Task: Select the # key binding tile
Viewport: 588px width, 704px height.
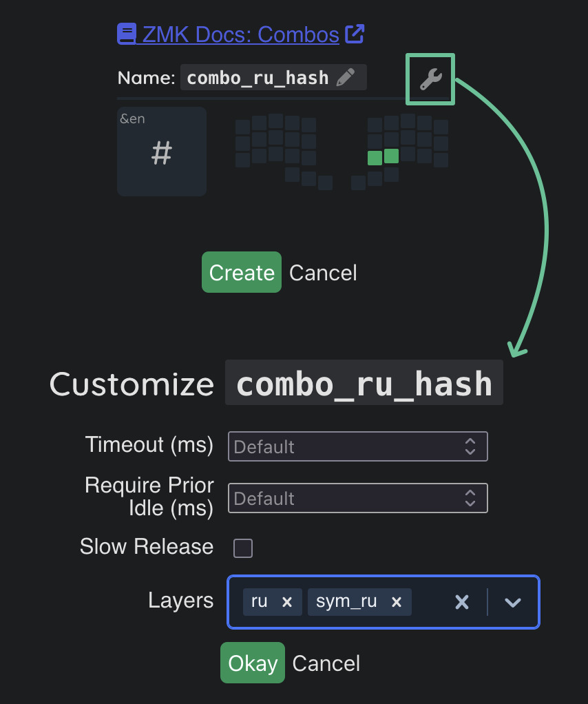Action: (162, 152)
